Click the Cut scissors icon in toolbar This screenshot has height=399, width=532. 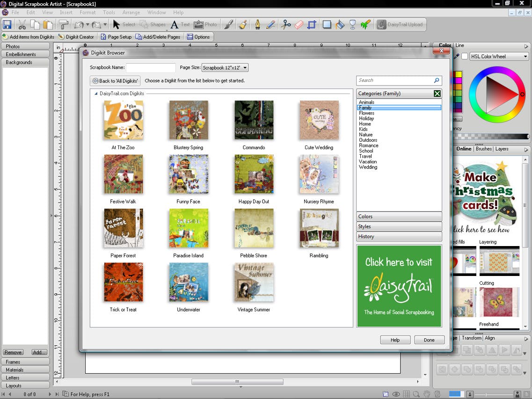(22, 24)
